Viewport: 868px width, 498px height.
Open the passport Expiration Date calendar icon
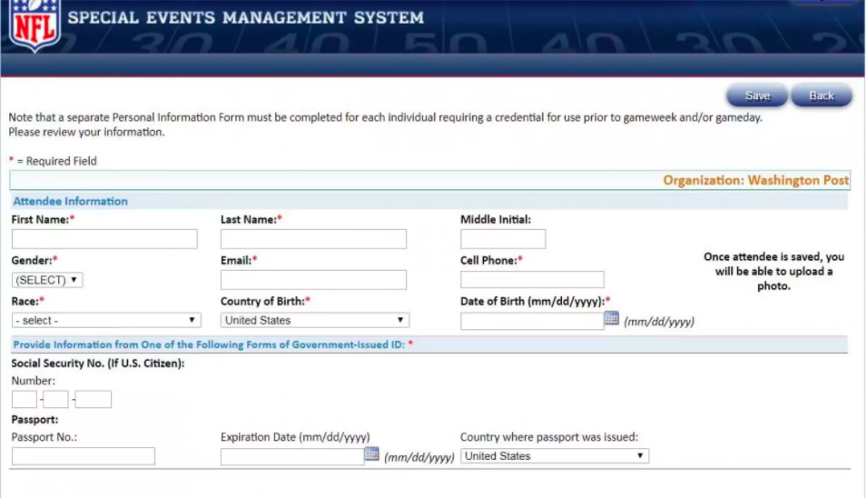371,454
